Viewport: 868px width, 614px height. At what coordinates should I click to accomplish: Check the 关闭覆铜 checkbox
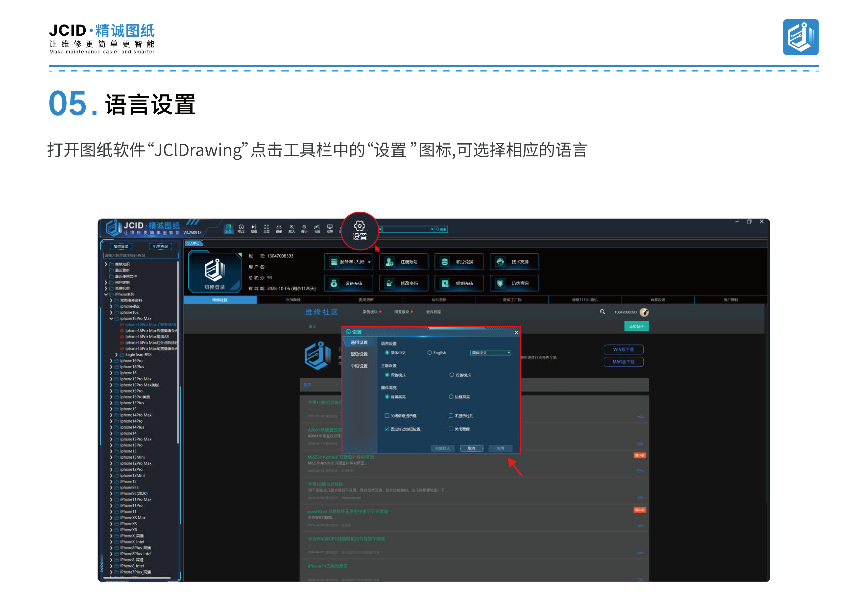coord(451,429)
